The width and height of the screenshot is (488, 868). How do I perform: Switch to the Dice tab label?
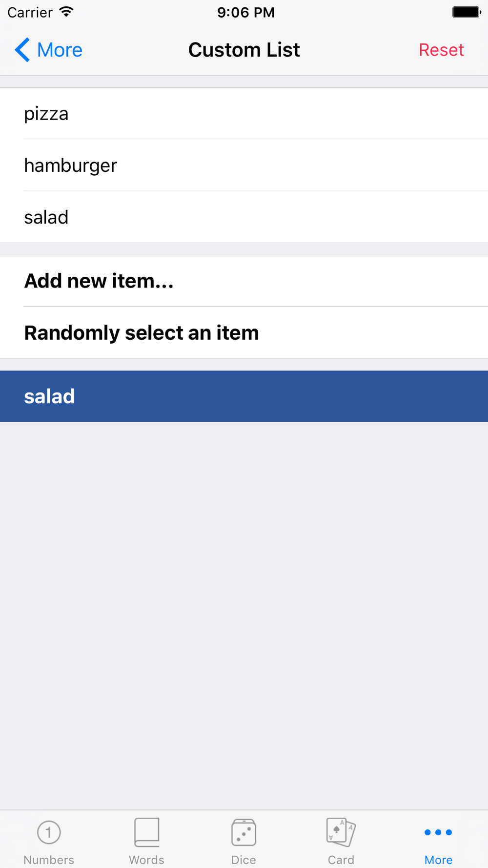coord(244,860)
